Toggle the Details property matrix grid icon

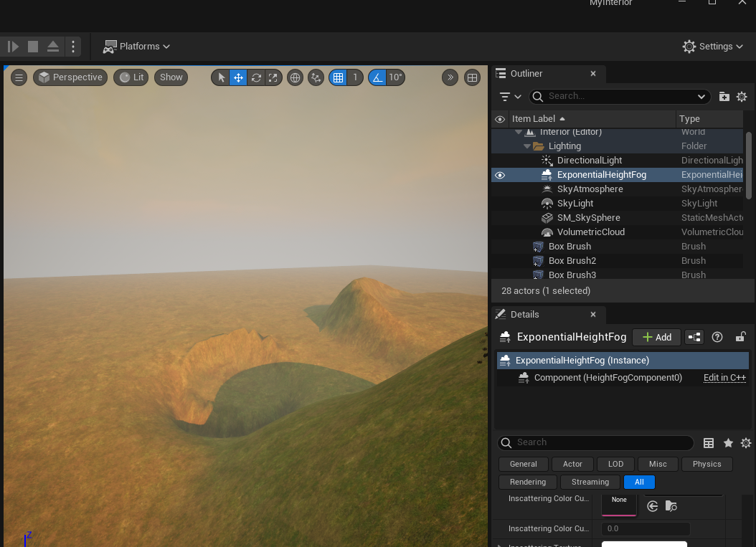(708, 443)
